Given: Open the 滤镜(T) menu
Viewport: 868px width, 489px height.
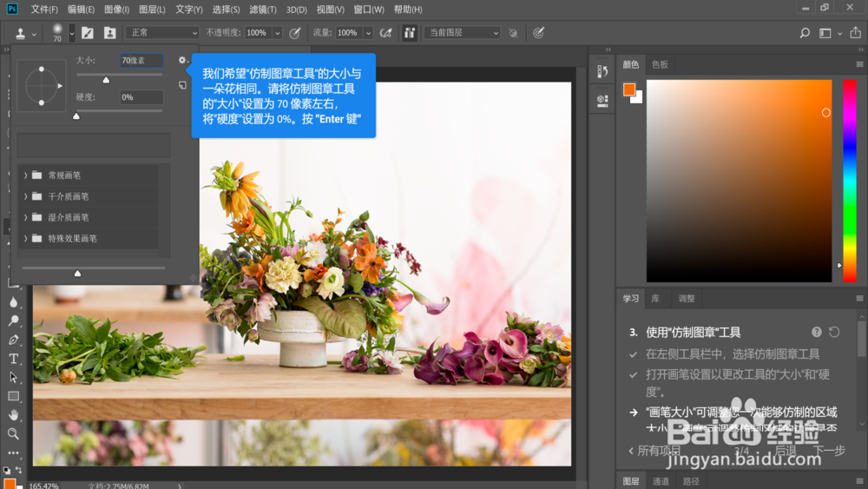Looking at the screenshot, I should (x=263, y=10).
